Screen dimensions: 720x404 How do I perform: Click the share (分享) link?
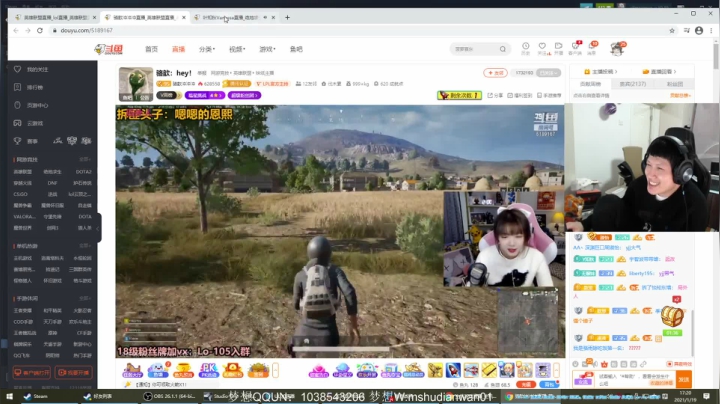tap(495, 95)
